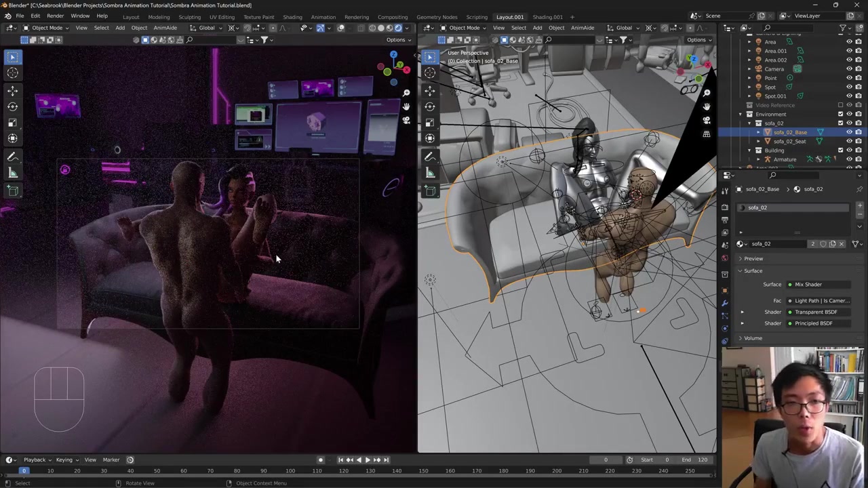The width and height of the screenshot is (868, 488).
Task: Enable the Video Reference collection checkbox
Action: pos(841,105)
